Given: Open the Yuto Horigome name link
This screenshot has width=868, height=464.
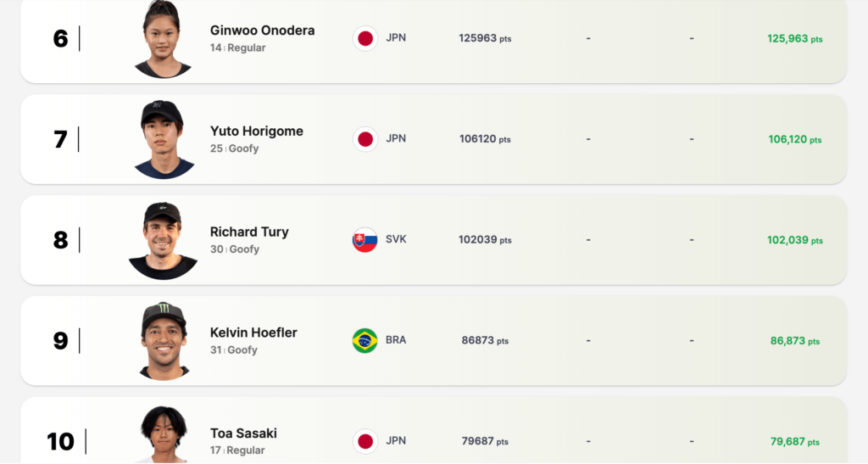Looking at the screenshot, I should 256,131.
